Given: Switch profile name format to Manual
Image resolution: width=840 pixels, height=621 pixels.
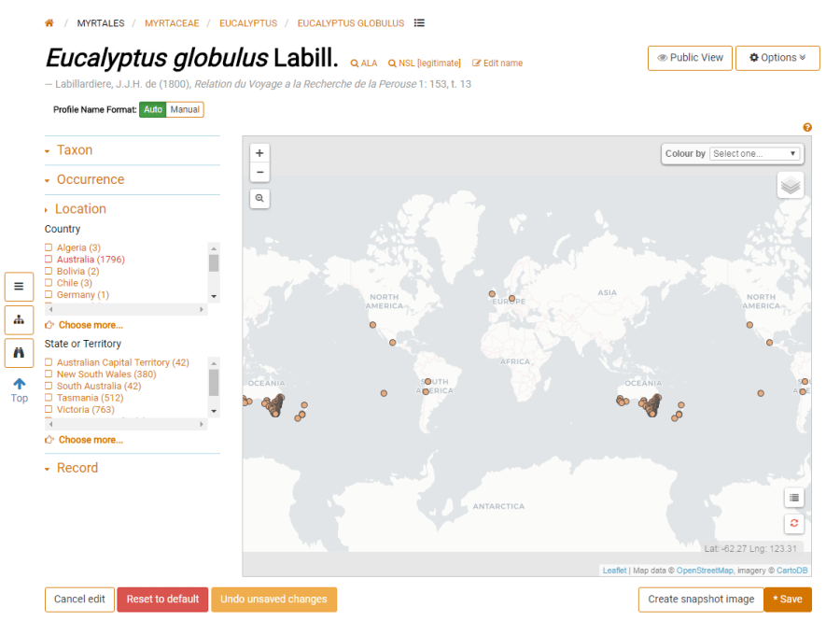Looking at the screenshot, I should (185, 110).
